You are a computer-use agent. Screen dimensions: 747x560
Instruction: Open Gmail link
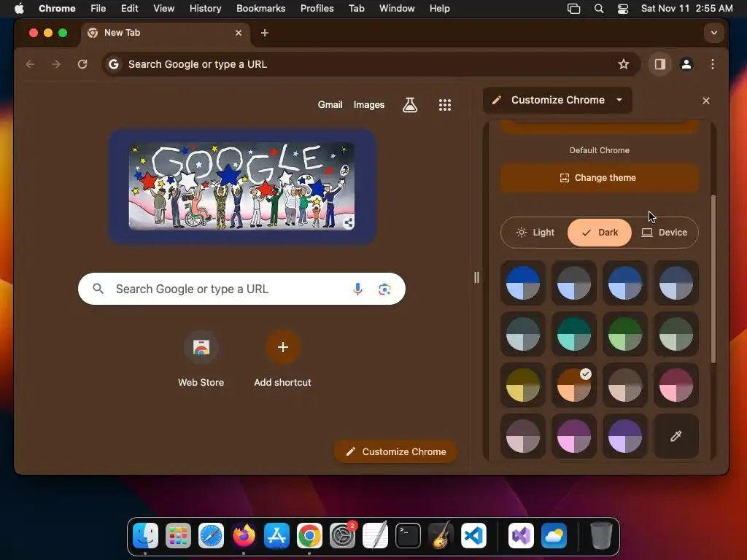click(330, 105)
